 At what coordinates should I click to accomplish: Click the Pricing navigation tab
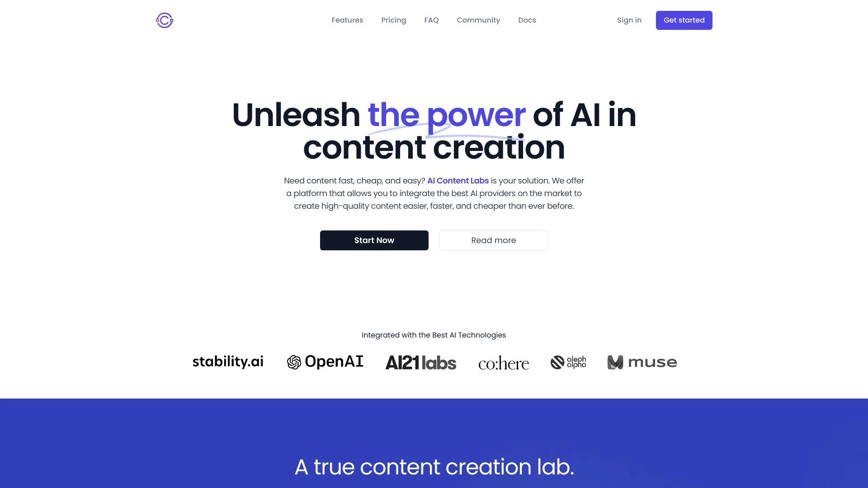pyautogui.click(x=393, y=20)
